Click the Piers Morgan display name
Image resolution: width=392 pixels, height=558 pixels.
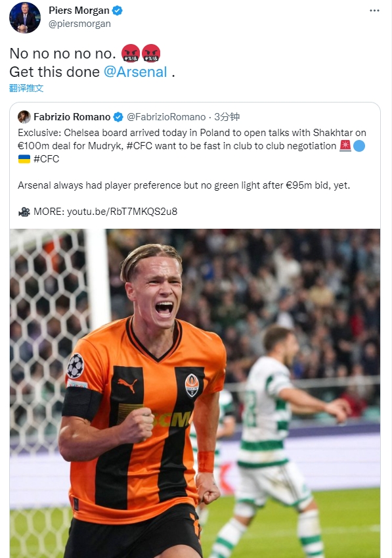tap(79, 11)
